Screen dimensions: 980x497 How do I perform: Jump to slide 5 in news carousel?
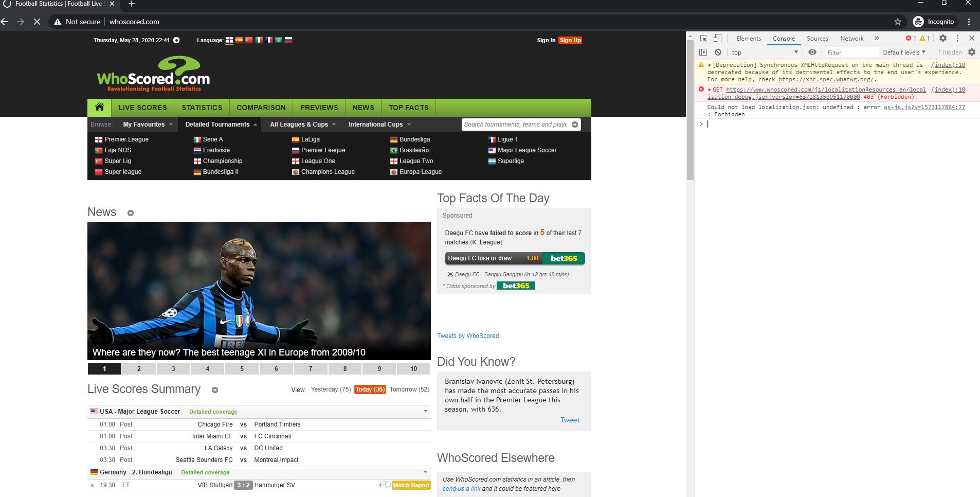click(242, 369)
